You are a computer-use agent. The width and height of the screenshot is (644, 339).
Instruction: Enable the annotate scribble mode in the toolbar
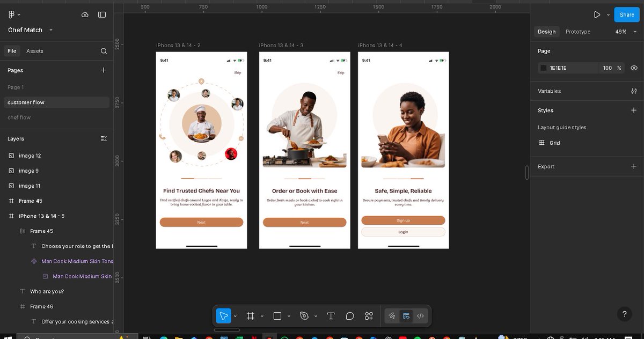click(x=392, y=316)
